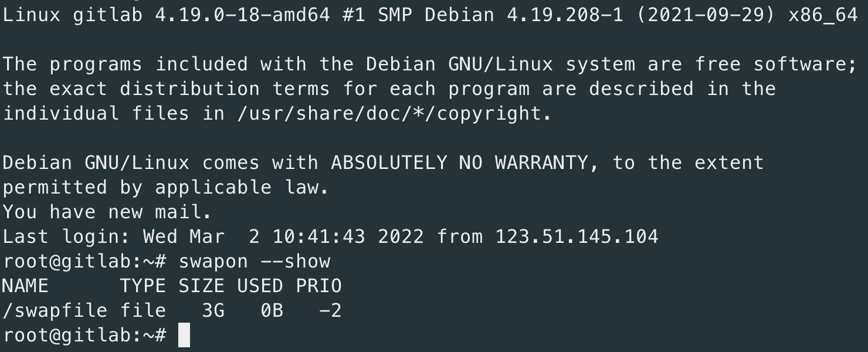Image resolution: width=868 pixels, height=352 pixels.
Task: Click the /usr/share/doc/*/copyright path
Action: [x=389, y=113]
